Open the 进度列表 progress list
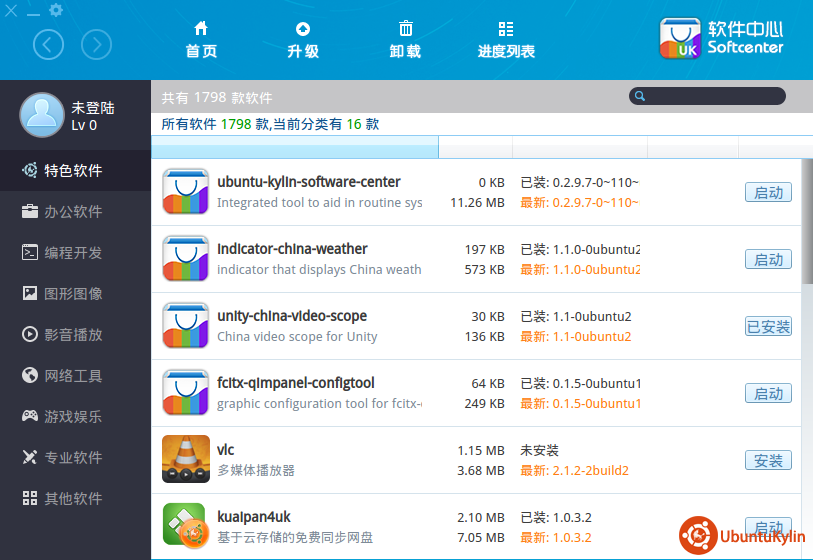 coord(506,40)
